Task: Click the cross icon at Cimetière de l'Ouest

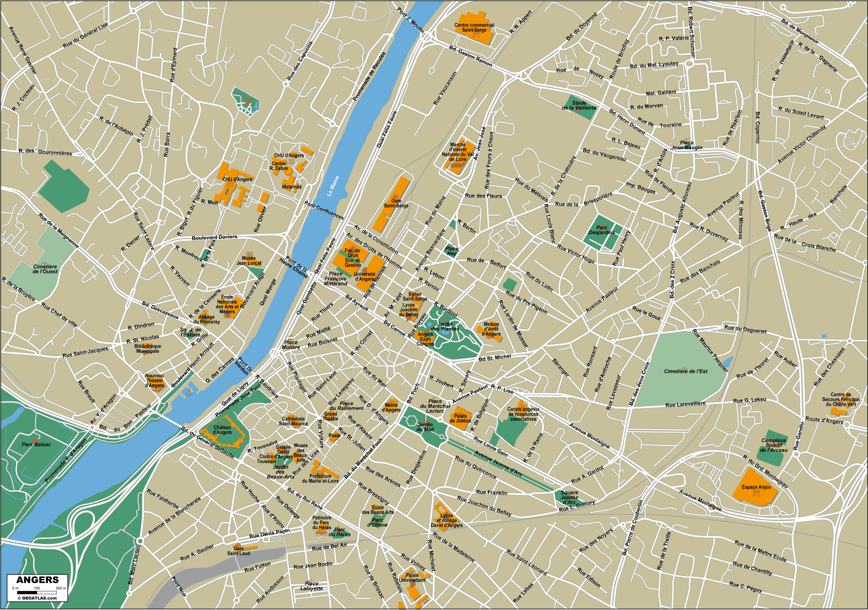Action: (44, 264)
